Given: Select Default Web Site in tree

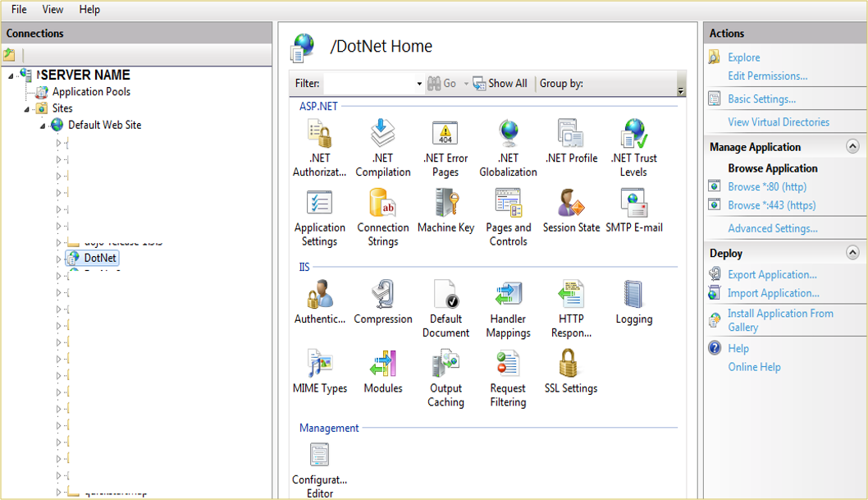Looking at the screenshot, I should (104, 125).
